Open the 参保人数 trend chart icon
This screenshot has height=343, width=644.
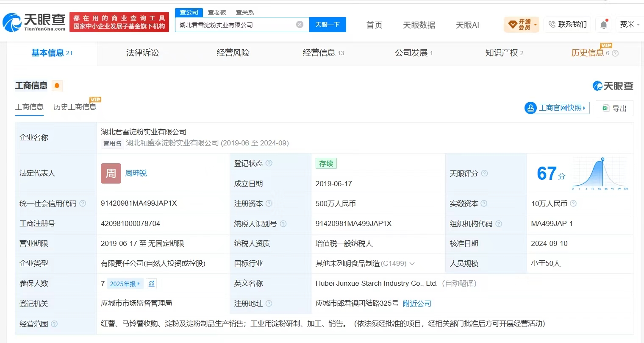(152, 284)
